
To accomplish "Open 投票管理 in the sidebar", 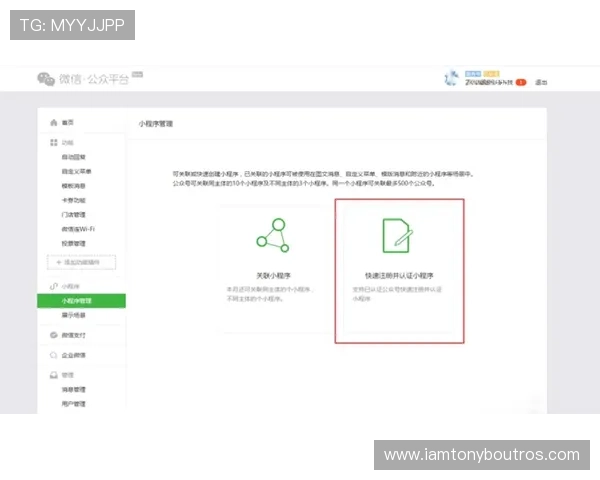I will coord(73,243).
